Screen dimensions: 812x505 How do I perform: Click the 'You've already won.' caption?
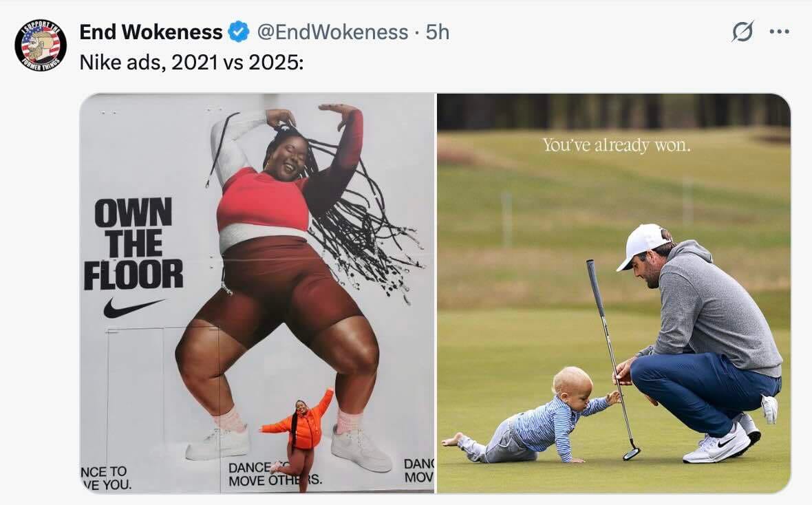(x=617, y=145)
